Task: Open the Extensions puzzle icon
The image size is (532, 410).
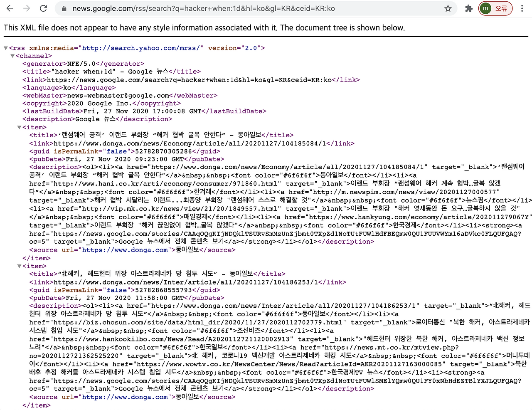Action: click(x=469, y=8)
